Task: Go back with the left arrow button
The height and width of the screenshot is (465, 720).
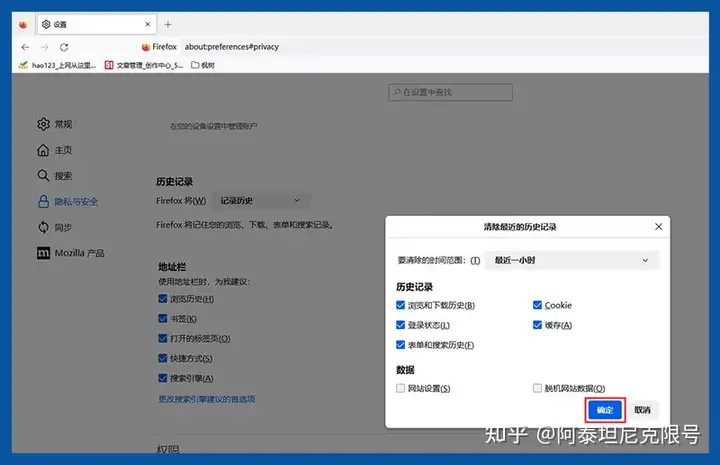Action: (x=25, y=47)
